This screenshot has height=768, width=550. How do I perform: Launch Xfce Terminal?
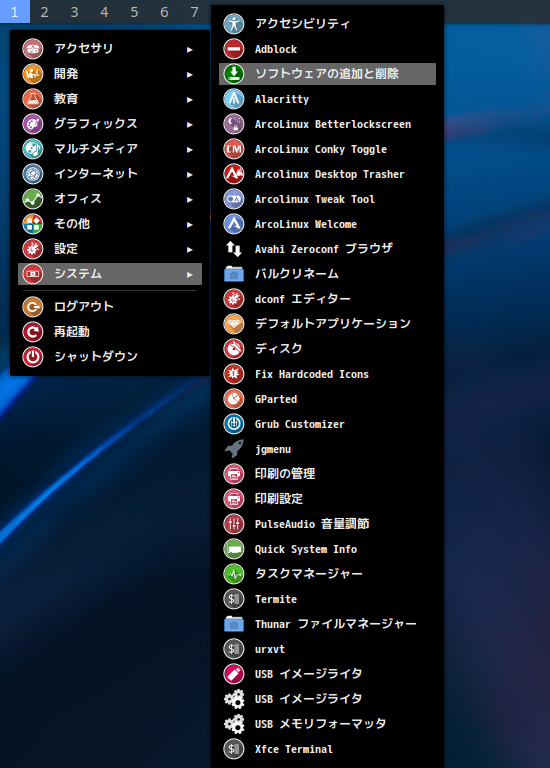(x=327, y=748)
